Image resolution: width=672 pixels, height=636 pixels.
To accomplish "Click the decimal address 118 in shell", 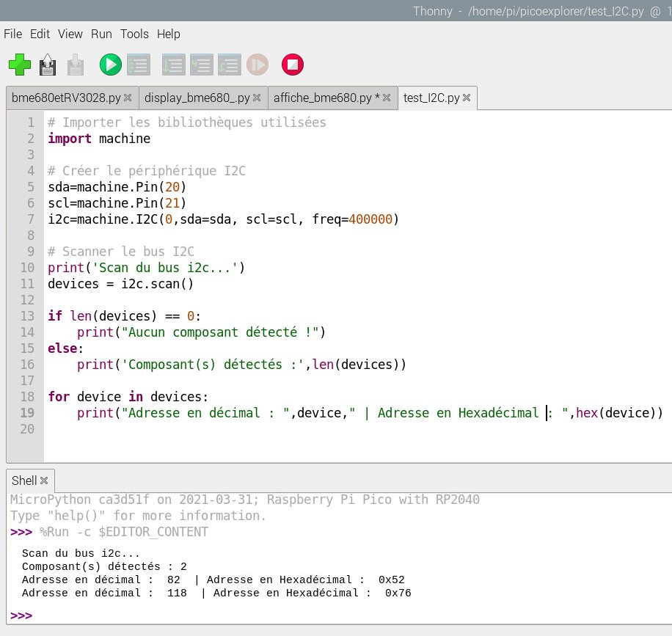I will [177, 593].
